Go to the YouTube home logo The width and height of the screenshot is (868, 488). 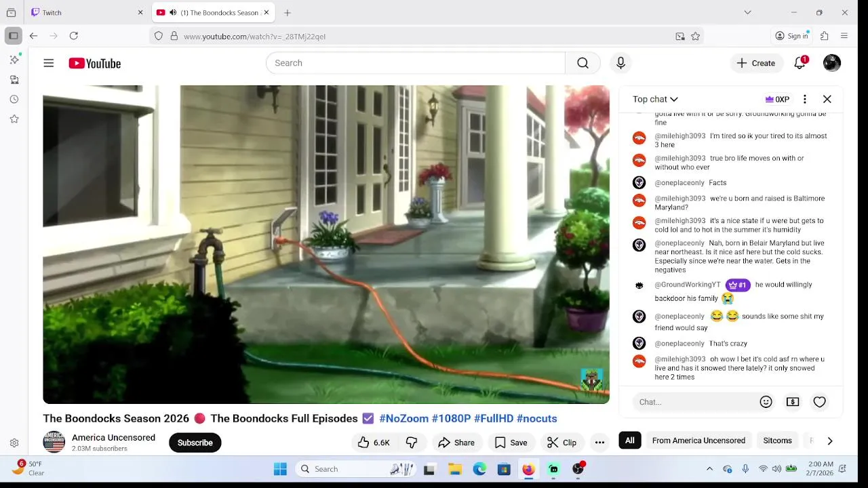coord(95,63)
